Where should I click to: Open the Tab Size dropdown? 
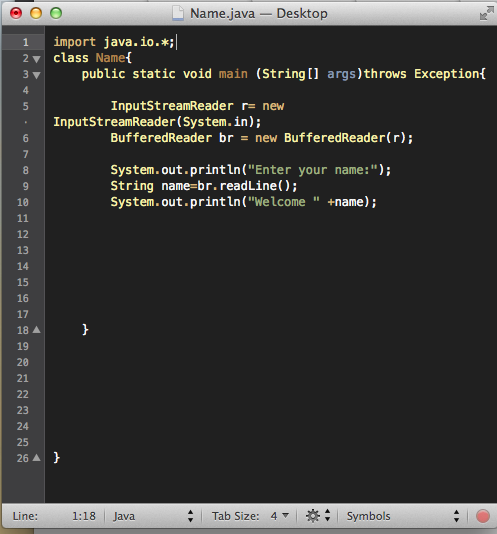pos(280,516)
